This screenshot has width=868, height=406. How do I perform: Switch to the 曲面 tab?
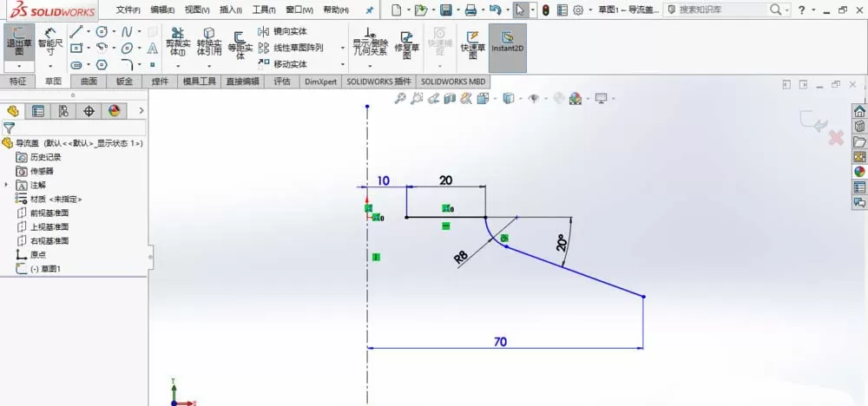[89, 82]
